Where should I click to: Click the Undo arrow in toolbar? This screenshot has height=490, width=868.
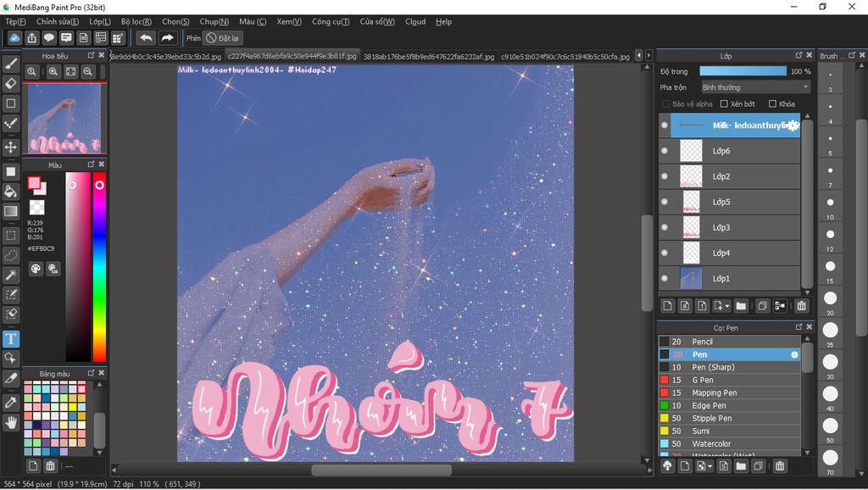(x=146, y=37)
